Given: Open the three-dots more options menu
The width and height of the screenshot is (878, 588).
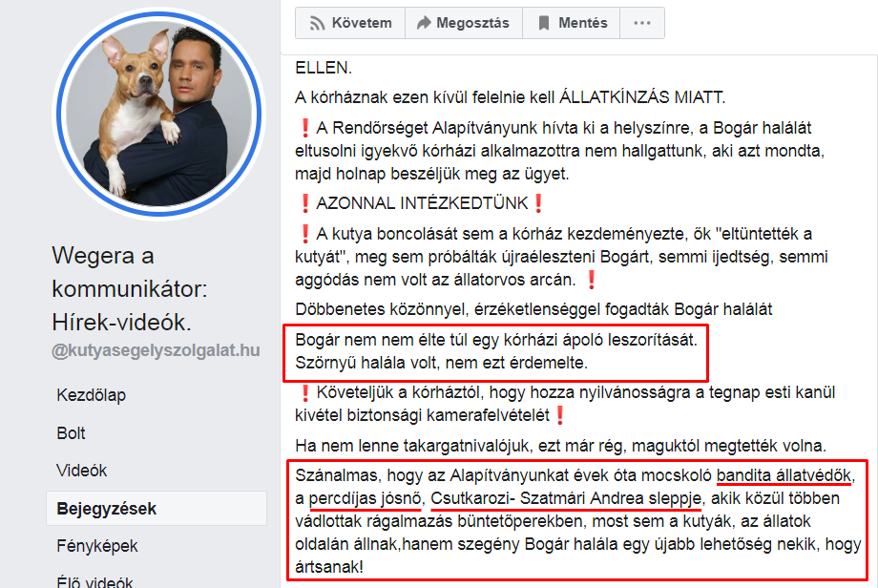Looking at the screenshot, I should click(641, 23).
